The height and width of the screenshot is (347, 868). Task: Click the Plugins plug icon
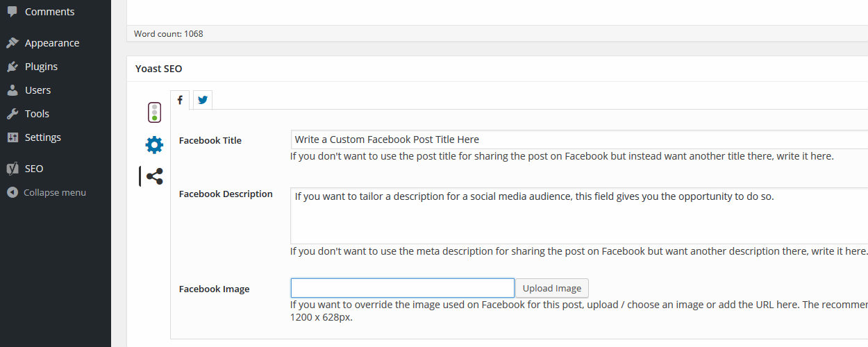12,67
